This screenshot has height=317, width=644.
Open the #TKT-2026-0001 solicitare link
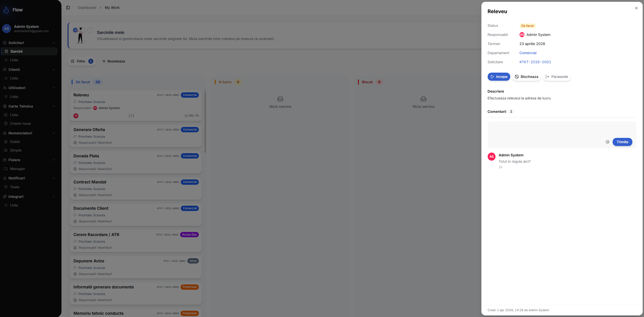click(x=535, y=62)
